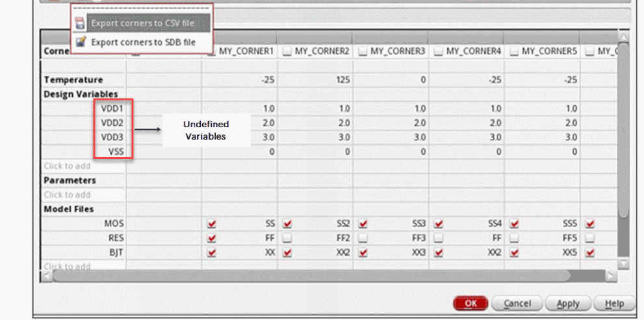Uncheck BJT model XX for MY_CORNER1
The height and width of the screenshot is (320, 644).
(212, 252)
